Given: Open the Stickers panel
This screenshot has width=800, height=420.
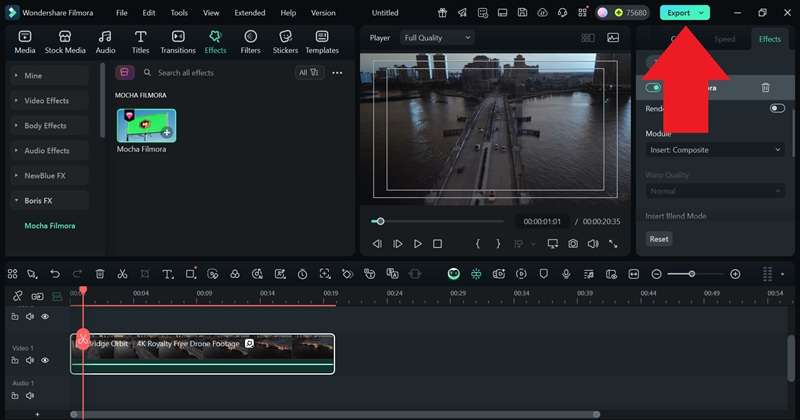Looking at the screenshot, I should 285,42.
